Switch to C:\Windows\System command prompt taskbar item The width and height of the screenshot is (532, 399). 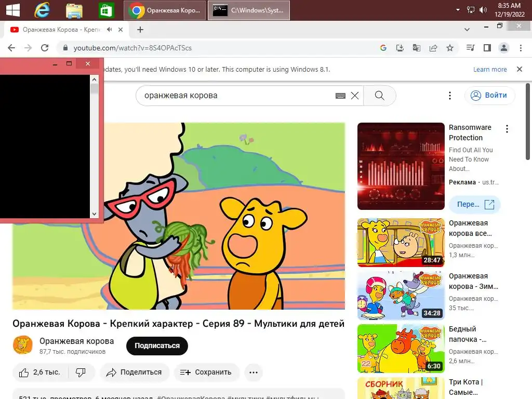coord(249,10)
